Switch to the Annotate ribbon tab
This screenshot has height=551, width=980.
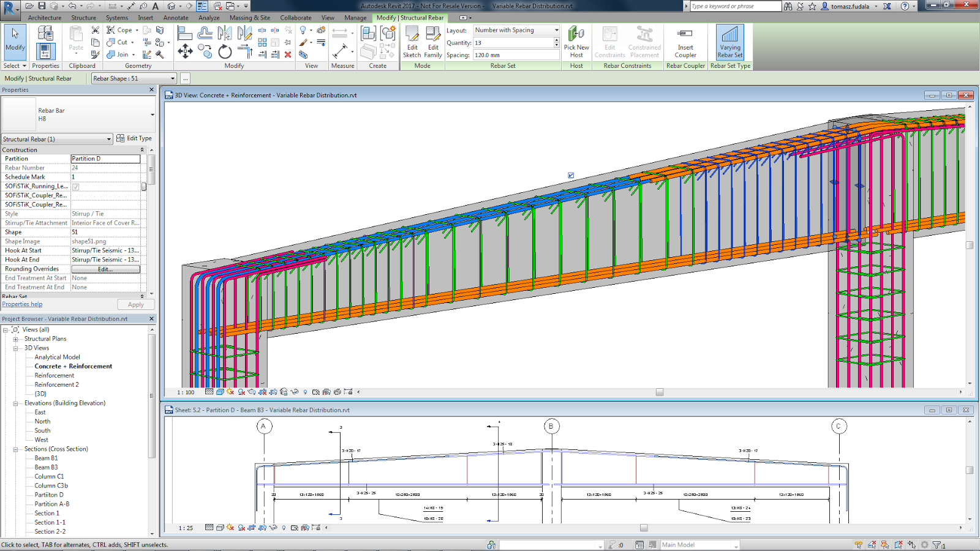click(x=176, y=18)
